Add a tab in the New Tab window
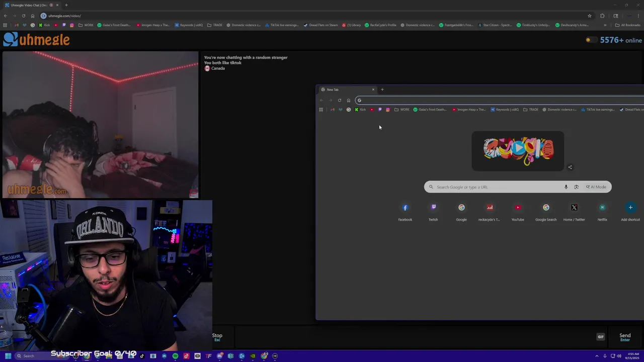644x362 pixels. (382, 89)
